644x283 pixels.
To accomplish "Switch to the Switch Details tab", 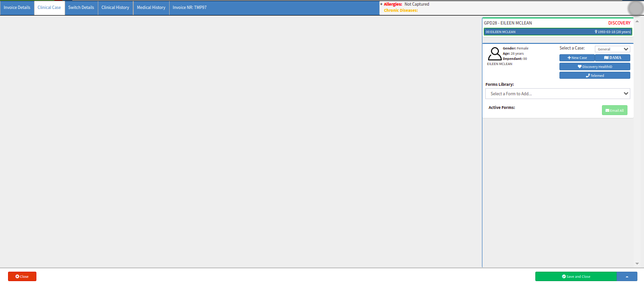I will pos(81,8).
